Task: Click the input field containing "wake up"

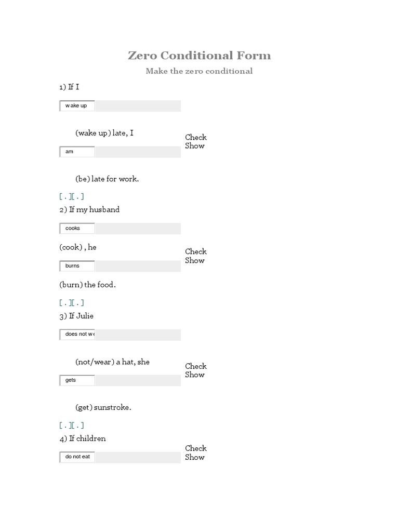Action: pyautogui.click(x=77, y=106)
